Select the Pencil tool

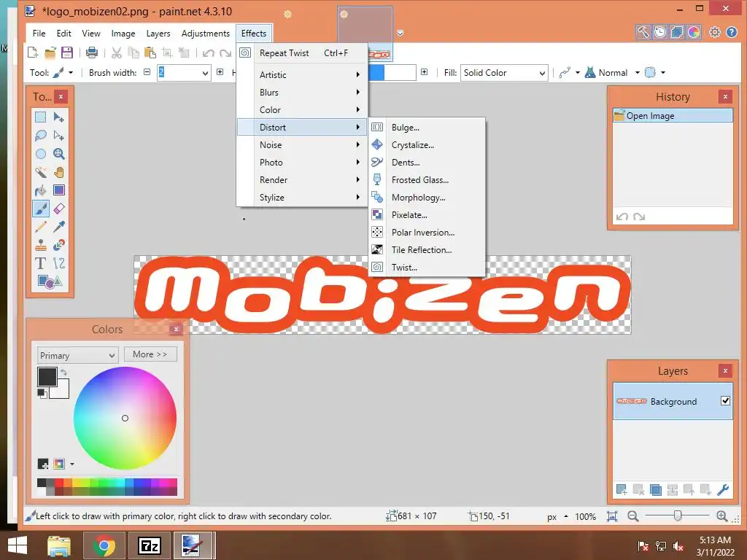(x=41, y=227)
